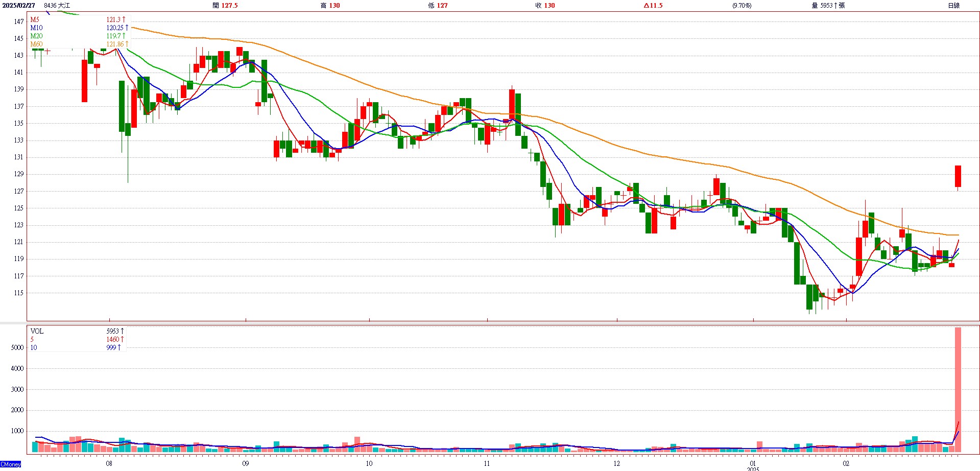Click the M5 moving average legend entry
The width and height of the screenshot is (980, 471).
[x=35, y=19]
